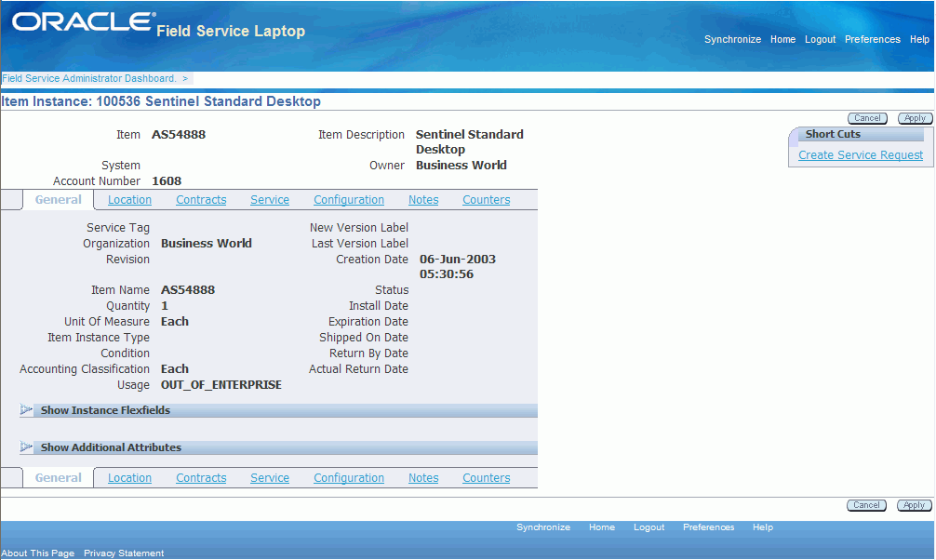Expand Show Instance Flexfields triangle
Viewport: 936px width, 560px height.
[x=26, y=409]
